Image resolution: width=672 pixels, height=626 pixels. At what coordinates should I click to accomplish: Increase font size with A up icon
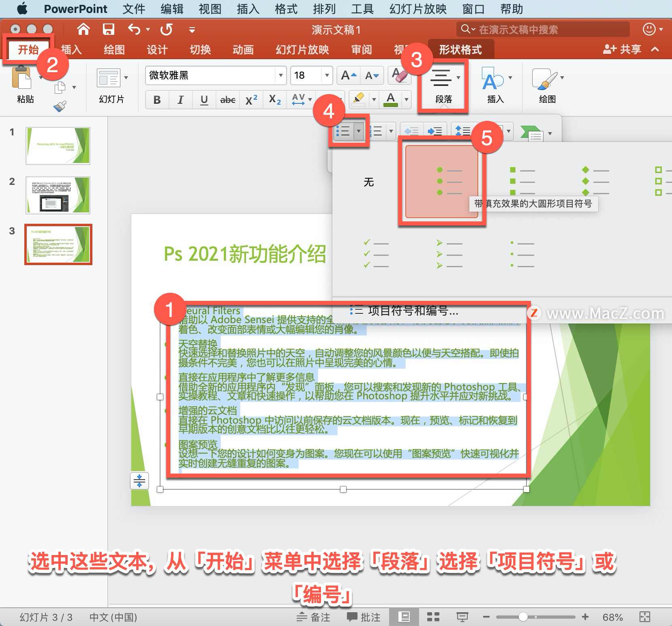pos(349,75)
